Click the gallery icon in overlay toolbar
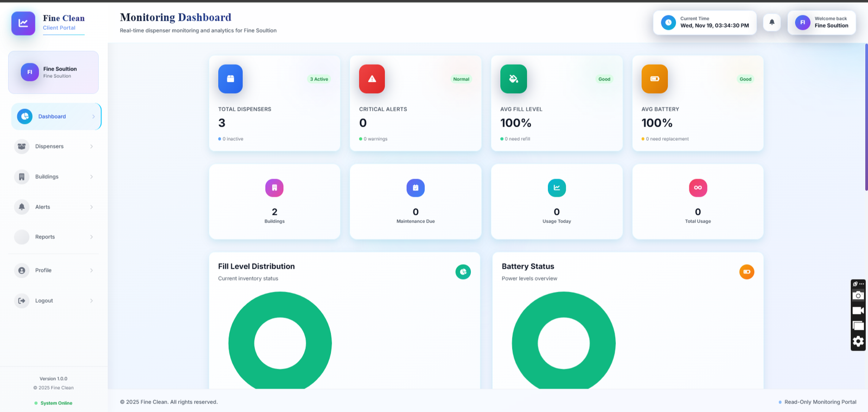The height and width of the screenshot is (412, 868). coord(858,326)
